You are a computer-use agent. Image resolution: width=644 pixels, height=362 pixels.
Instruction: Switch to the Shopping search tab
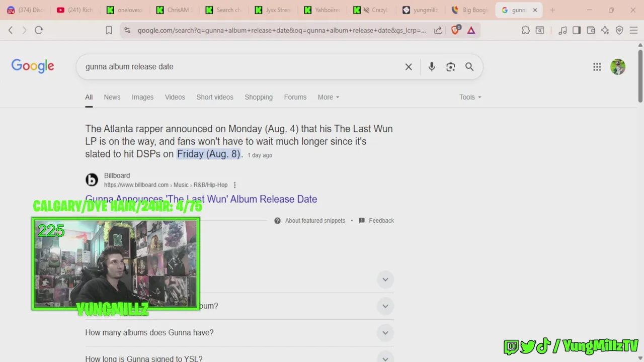pyautogui.click(x=259, y=97)
